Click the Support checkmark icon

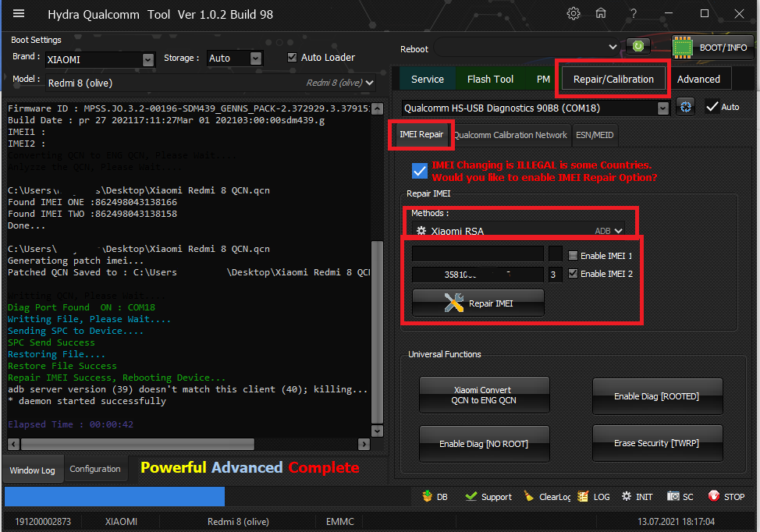coord(471,496)
